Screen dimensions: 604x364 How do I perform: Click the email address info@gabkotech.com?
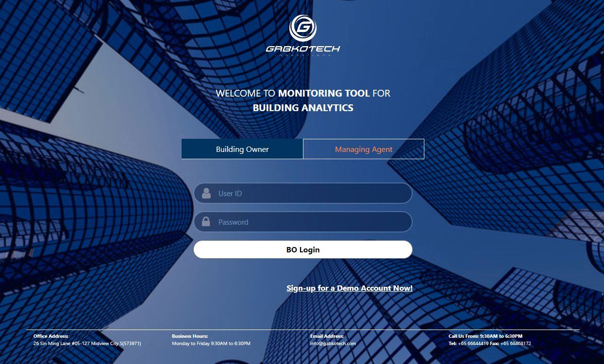[333, 343]
